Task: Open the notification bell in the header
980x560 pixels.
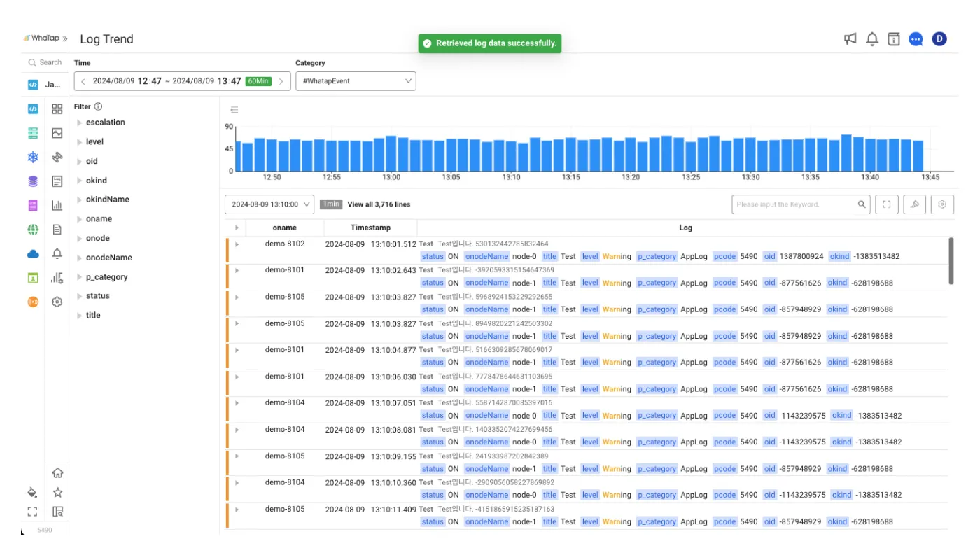Action: 872,39
